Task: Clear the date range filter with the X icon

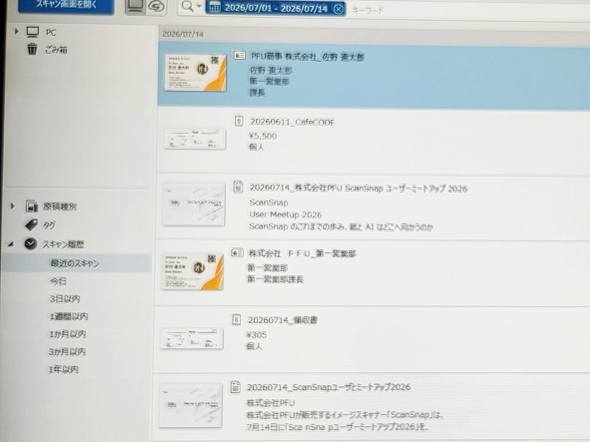Action: (x=339, y=8)
